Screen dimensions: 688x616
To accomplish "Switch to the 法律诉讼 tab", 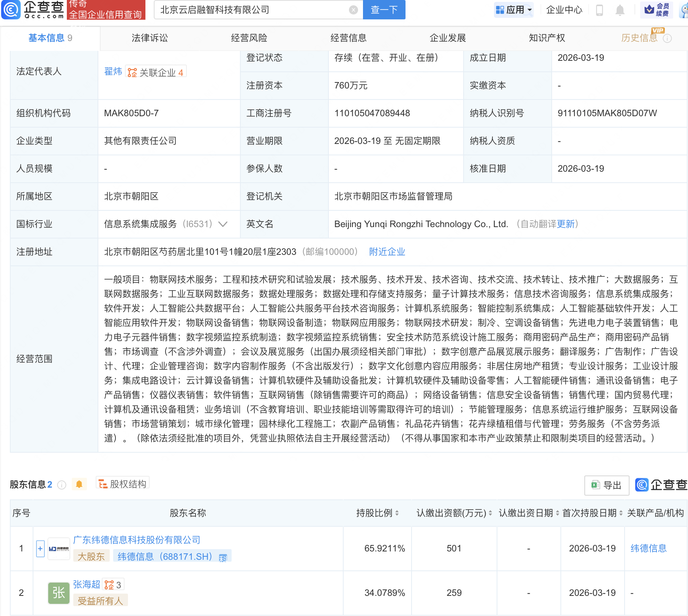I will pyautogui.click(x=150, y=38).
